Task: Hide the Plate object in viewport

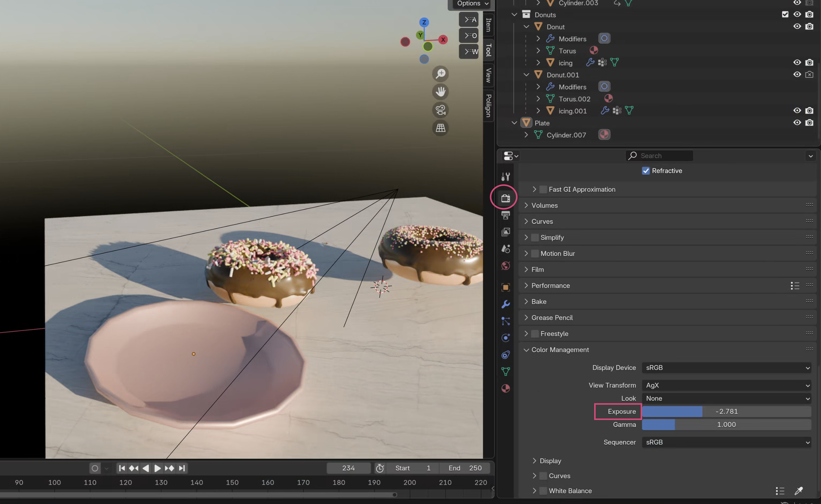Action: pos(797,123)
